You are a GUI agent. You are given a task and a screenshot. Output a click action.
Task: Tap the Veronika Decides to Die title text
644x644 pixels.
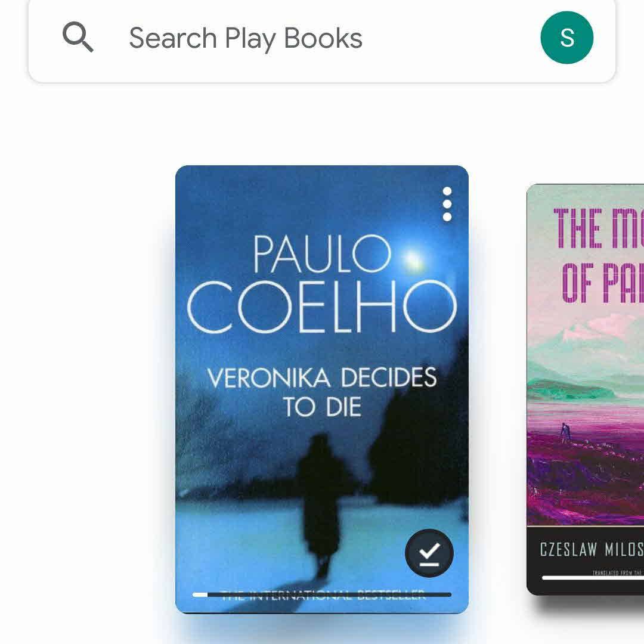pyautogui.click(x=321, y=392)
